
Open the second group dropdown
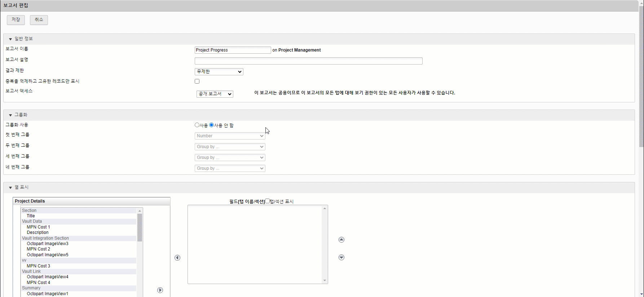[230, 147]
